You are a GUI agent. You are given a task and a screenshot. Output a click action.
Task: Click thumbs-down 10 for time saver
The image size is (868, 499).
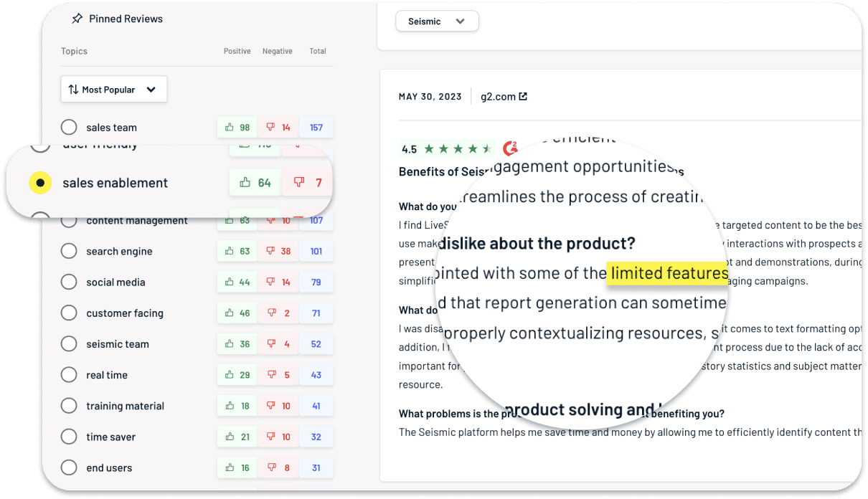pos(278,437)
